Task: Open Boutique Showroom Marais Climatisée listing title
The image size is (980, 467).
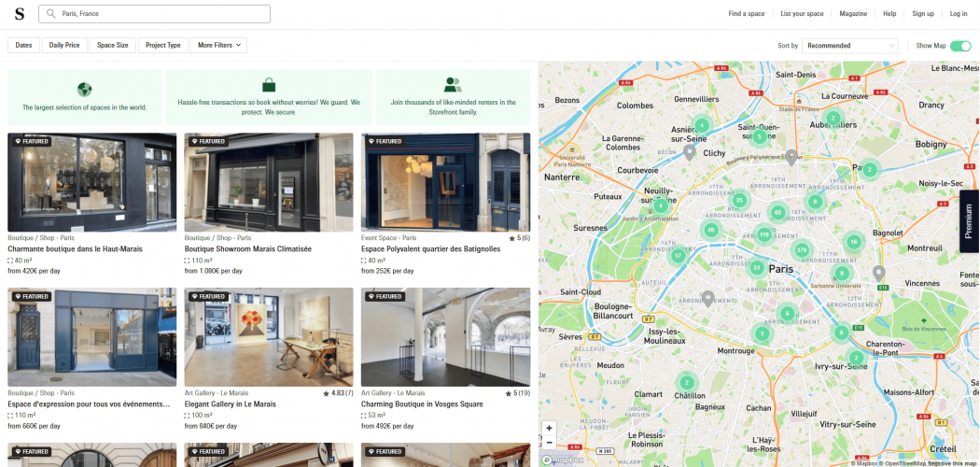Action: (x=248, y=248)
